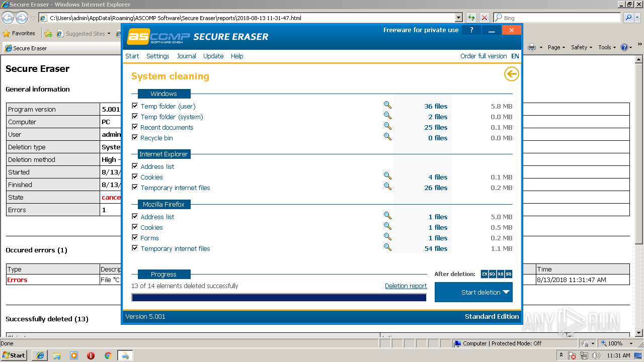Click the Windows Start button

click(14, 355)
